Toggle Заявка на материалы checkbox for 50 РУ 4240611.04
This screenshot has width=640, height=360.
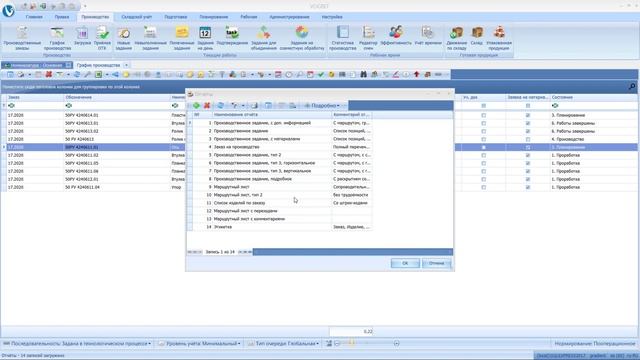528,187
